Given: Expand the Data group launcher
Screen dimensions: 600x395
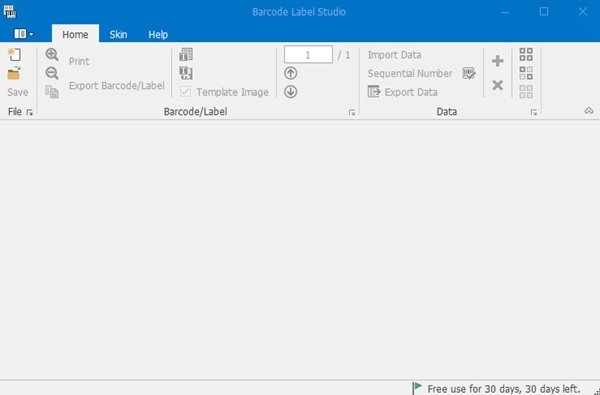Looking at the screenshot, I should tap(533, 112).
